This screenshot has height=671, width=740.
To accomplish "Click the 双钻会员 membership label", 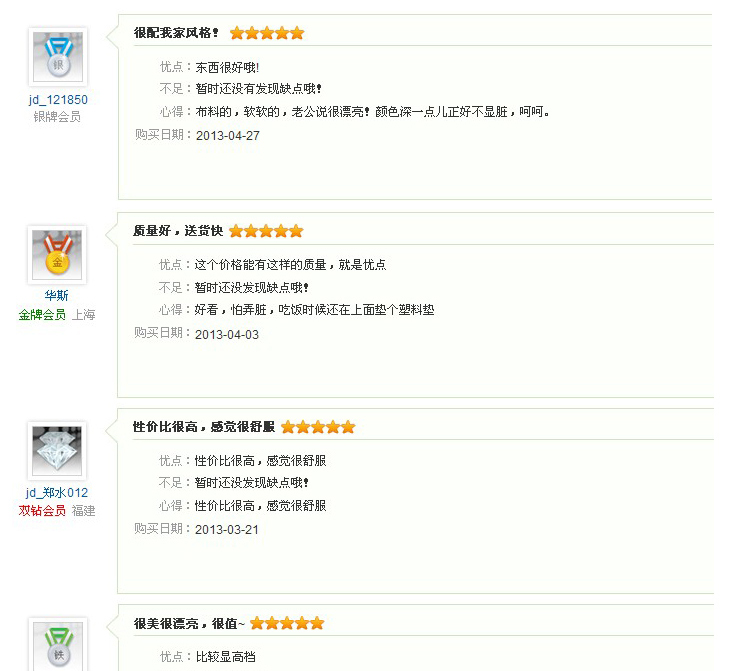I will tap(42, 511).
